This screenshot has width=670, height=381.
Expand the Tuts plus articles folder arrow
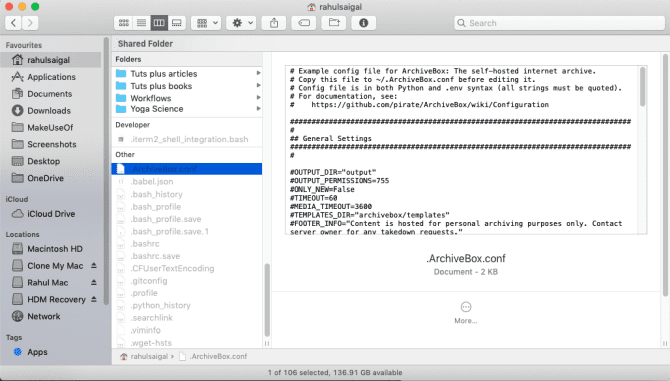click(x=259, y=73)
